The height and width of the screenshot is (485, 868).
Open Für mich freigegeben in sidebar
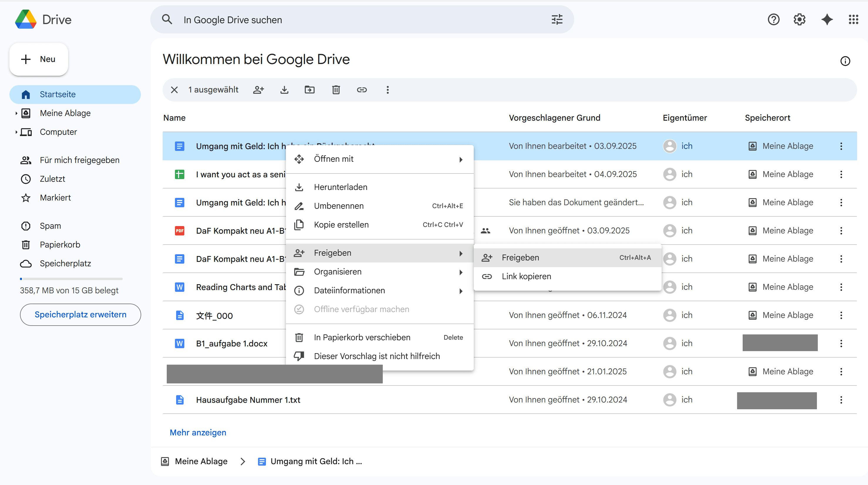(75, 160)
